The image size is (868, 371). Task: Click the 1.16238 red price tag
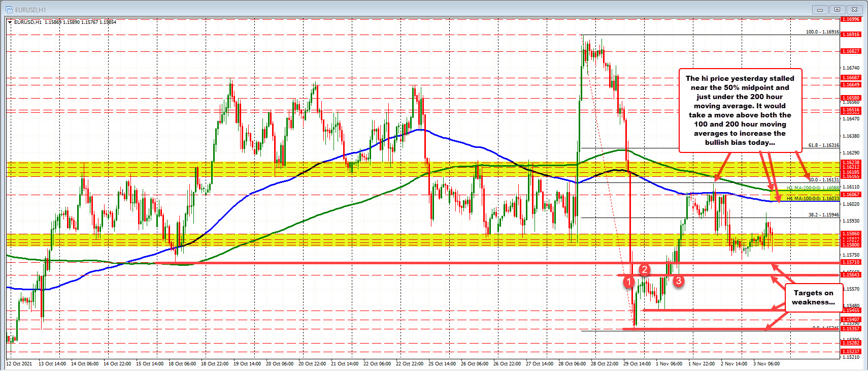(851, 163)
